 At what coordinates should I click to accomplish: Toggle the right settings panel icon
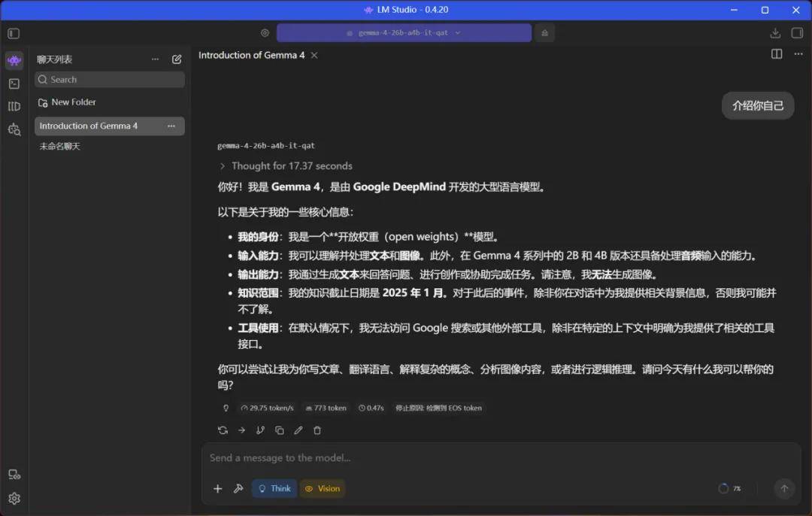pos(797,33)
